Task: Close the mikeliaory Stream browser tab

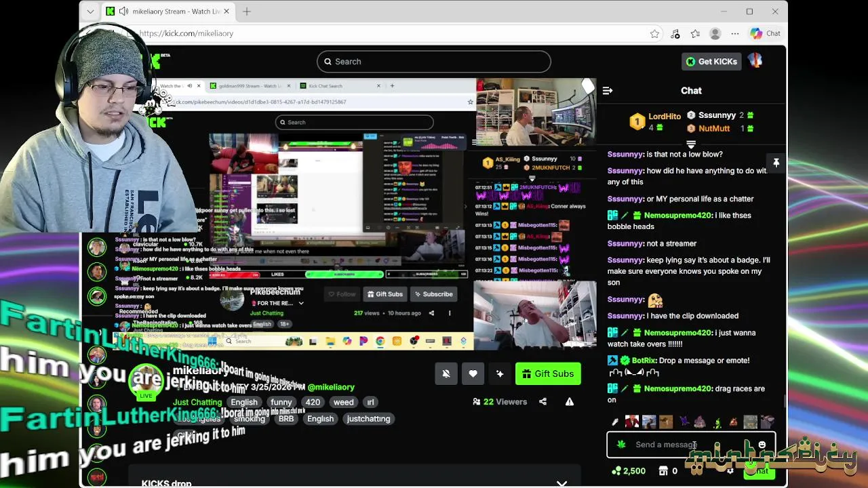Action: [226, 12]
